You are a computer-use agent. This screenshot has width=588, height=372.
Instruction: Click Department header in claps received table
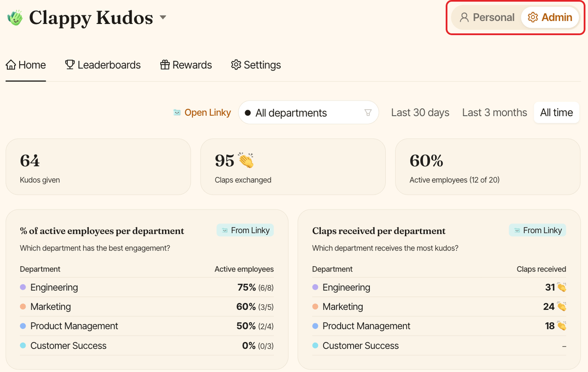(x=332, y=269)
